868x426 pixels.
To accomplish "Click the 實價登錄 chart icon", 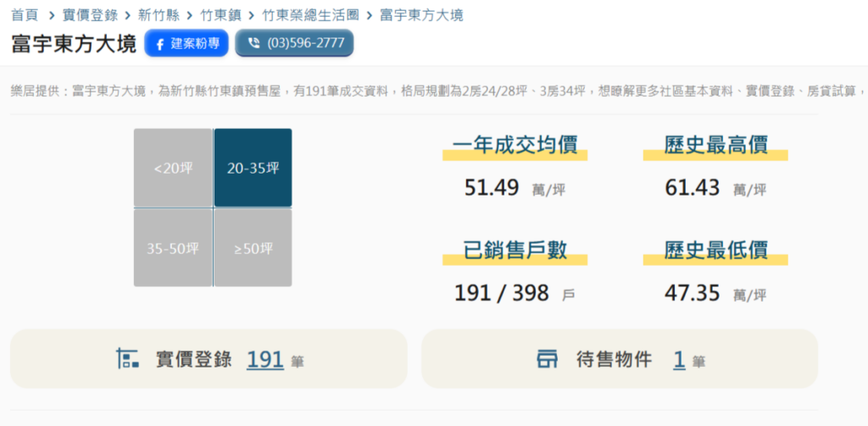I will [127, 358].
